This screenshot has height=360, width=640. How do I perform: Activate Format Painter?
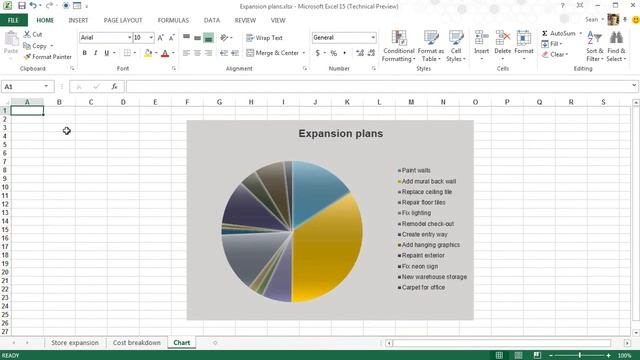tap(47, 57)
